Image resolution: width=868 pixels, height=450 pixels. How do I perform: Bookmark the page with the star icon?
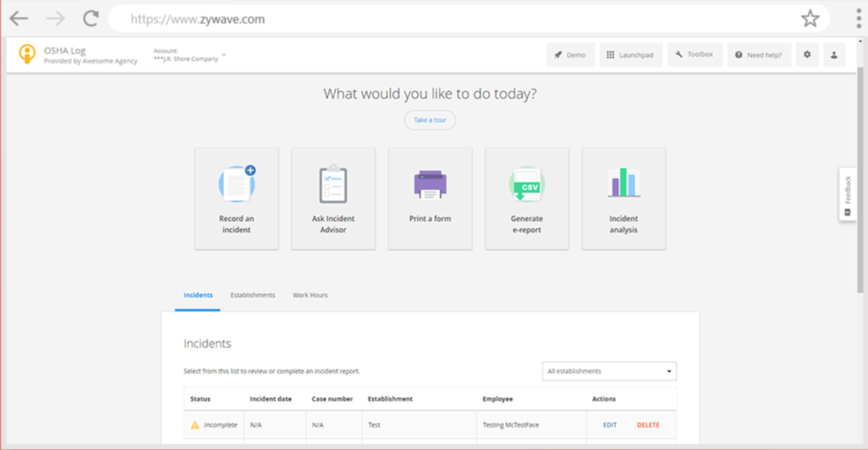pos(811,18)
